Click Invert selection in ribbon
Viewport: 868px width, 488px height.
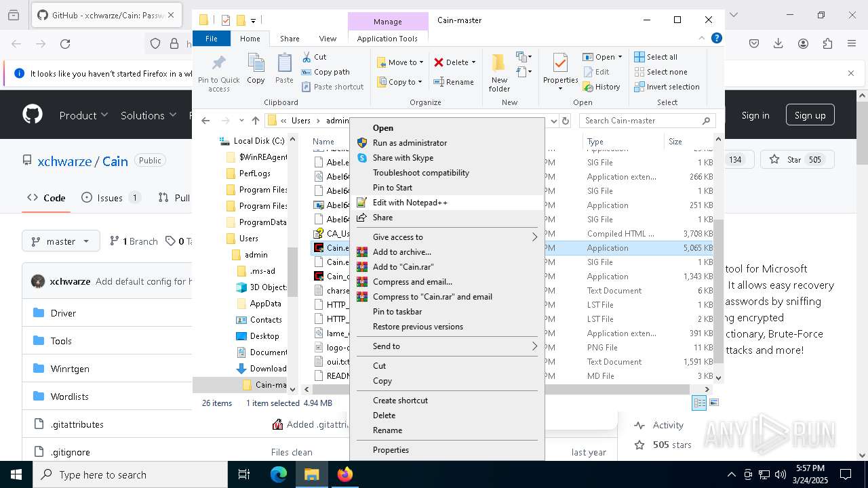(667, 87)
